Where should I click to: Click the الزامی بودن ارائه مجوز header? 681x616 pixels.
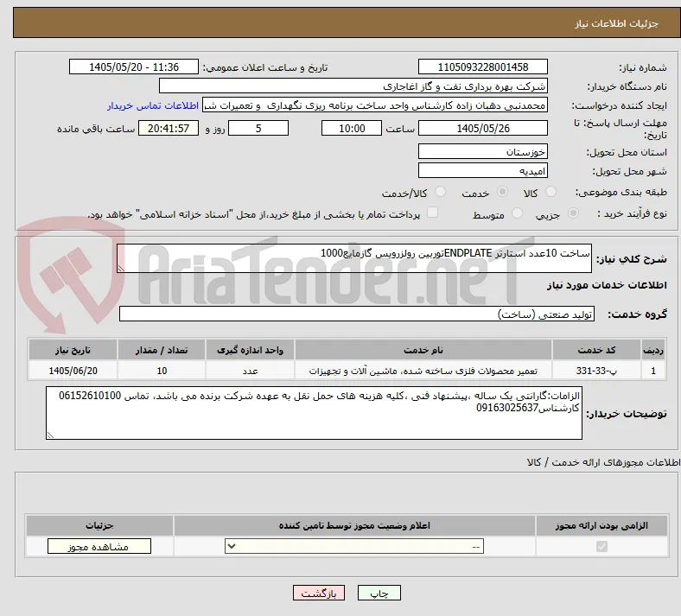(601, 525)
